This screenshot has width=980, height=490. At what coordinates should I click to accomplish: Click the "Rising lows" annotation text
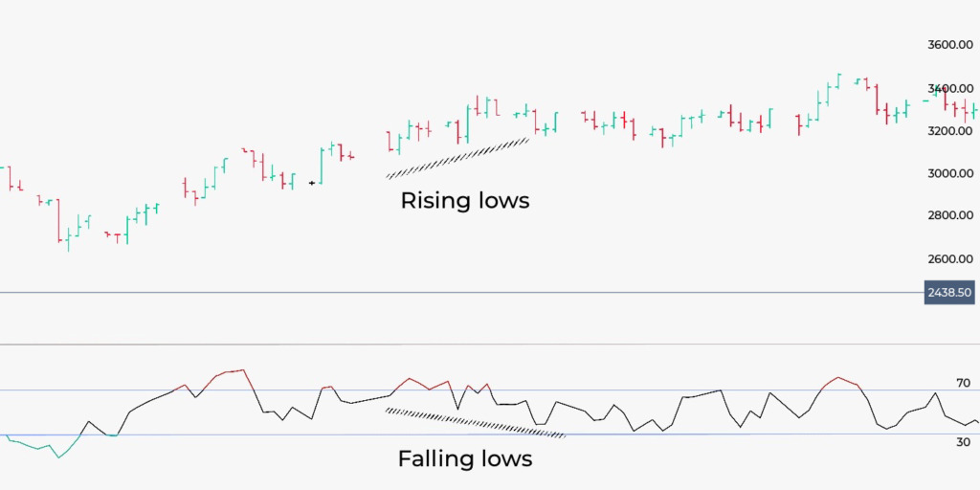tap(464, 201)
